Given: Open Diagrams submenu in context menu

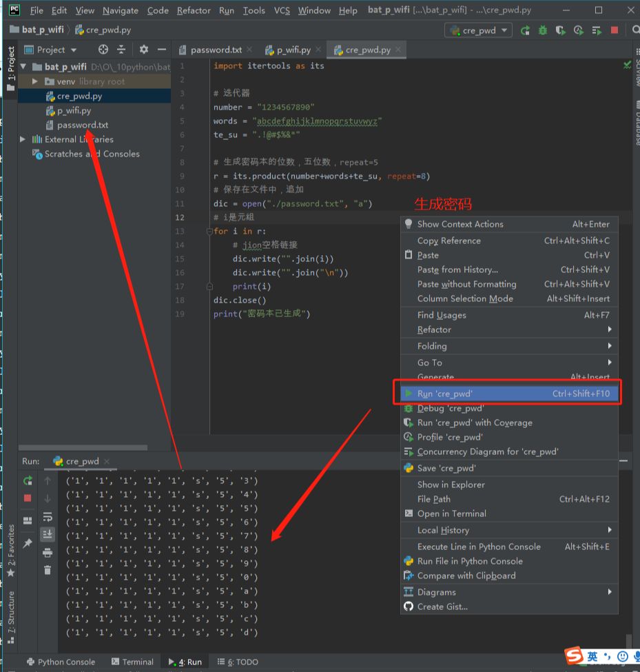Looking at the screenshot, I should 509,592.
